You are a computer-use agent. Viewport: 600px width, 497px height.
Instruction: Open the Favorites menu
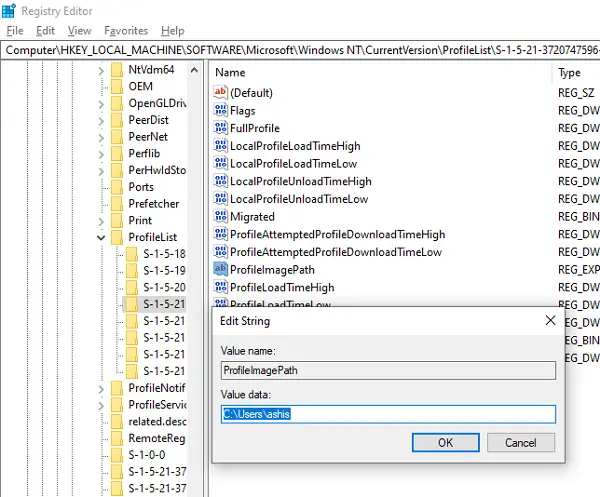pyautogui.click(x=126, y=31)
